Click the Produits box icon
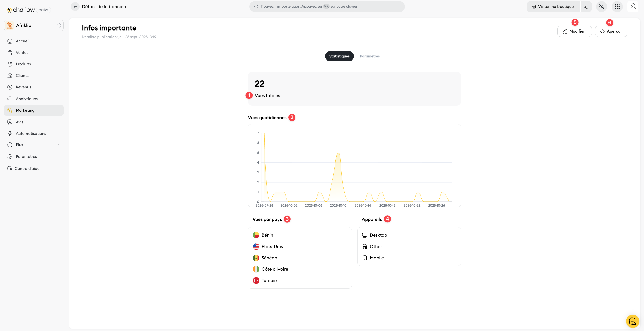Viewport: 644px width, 331px height. [10, 64]
